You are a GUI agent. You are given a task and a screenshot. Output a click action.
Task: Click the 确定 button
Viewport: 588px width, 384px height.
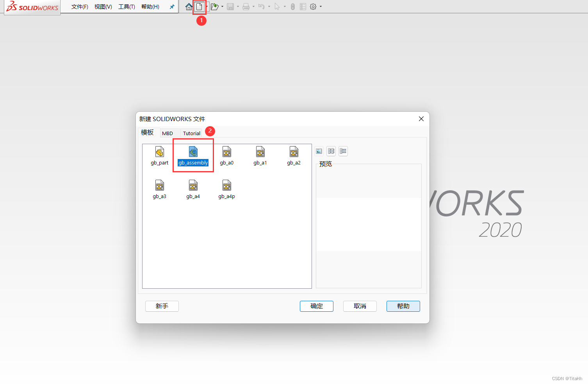pyautogui.click(x=317, y=306)
